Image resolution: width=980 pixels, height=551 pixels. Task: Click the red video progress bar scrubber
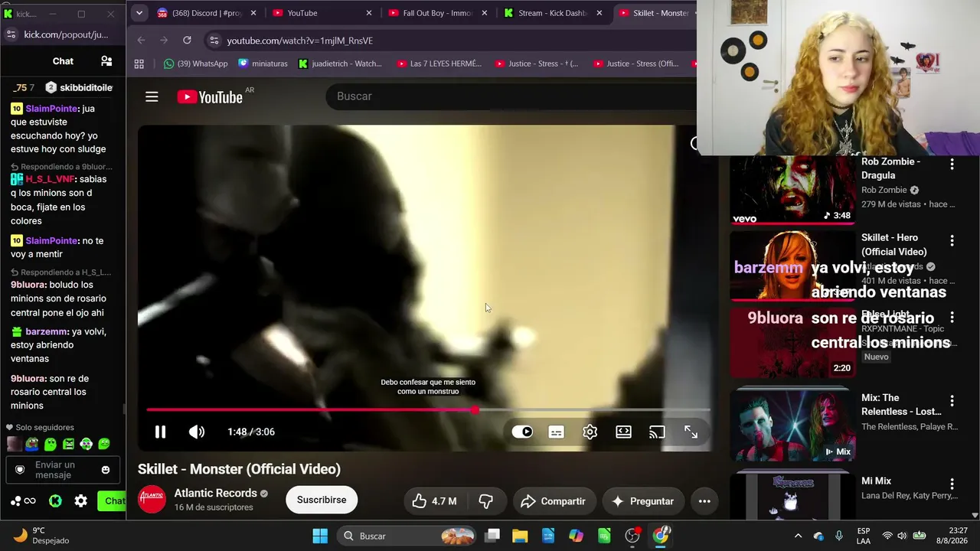pyautogui.click(x=475, y=410)
